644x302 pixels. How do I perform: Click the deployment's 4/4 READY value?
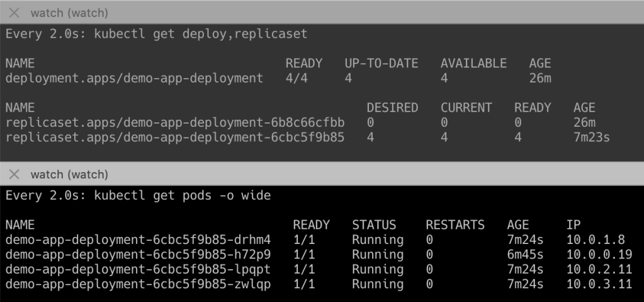(297, 78)
